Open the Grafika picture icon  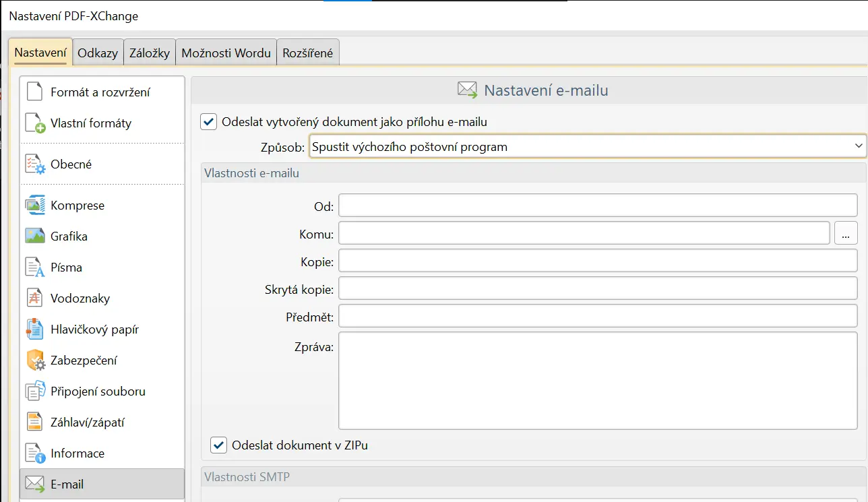34,236
